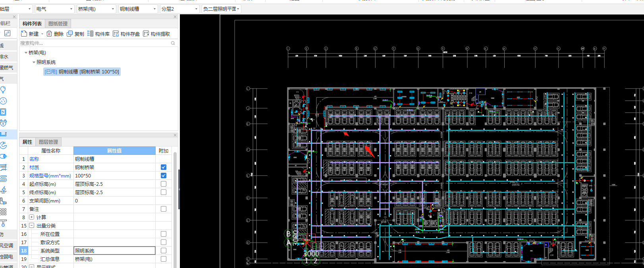Check the 敷设方式 additional checkbox
This screenshot has width=644, height=268.
(x=164, y=242)
